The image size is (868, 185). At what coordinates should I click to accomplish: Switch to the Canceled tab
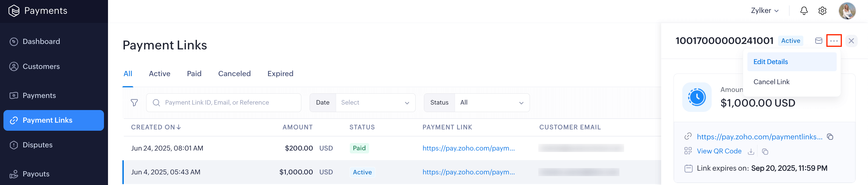[x=234, y=74]
